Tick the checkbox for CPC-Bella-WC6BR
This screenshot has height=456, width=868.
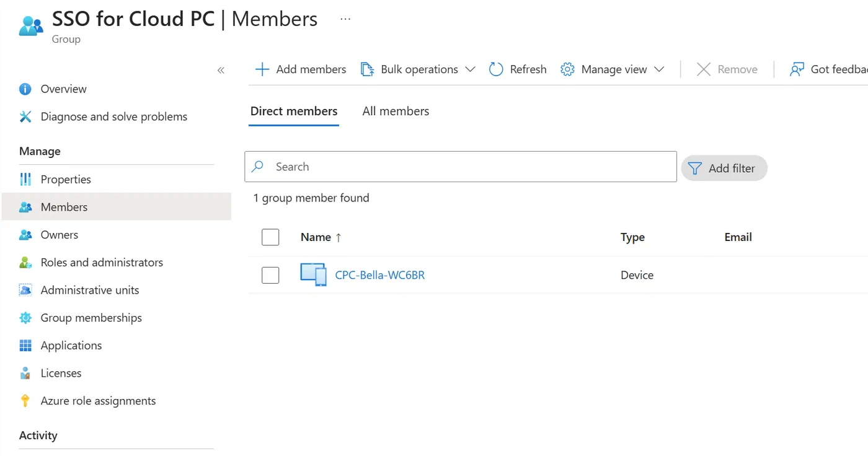[x=270, y=275]
